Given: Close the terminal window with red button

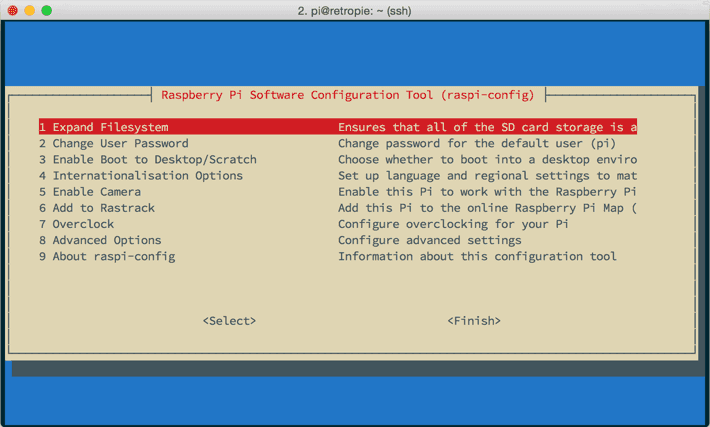Looking at the screenshot, I should tap(13, 10).
